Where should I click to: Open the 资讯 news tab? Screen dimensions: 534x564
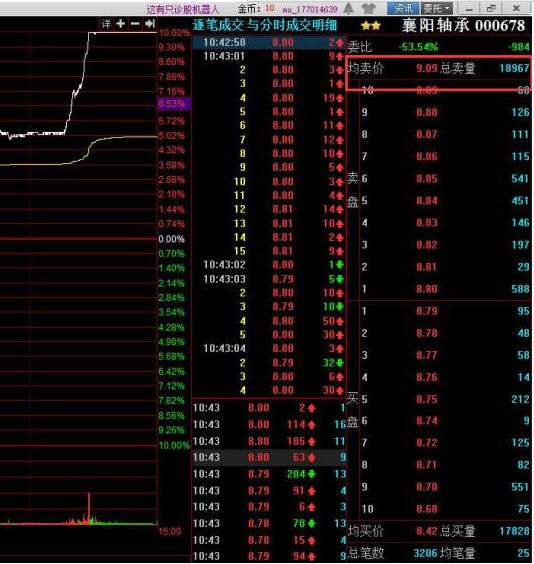[403, 8]
